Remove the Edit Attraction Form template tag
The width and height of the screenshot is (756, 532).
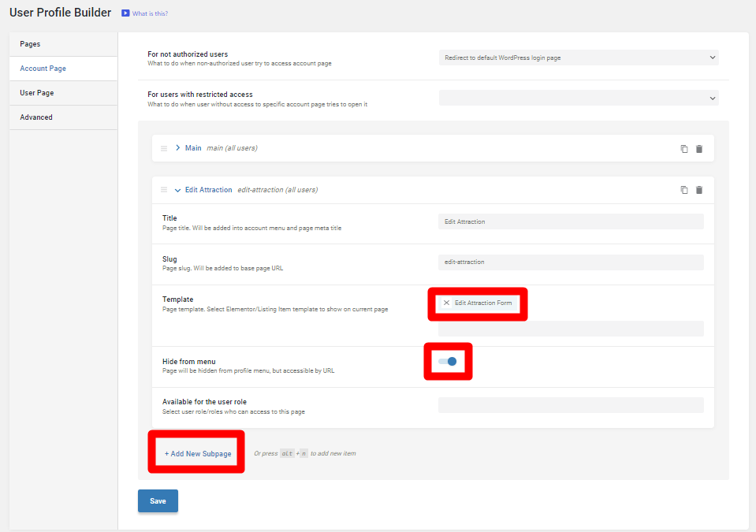446,303
